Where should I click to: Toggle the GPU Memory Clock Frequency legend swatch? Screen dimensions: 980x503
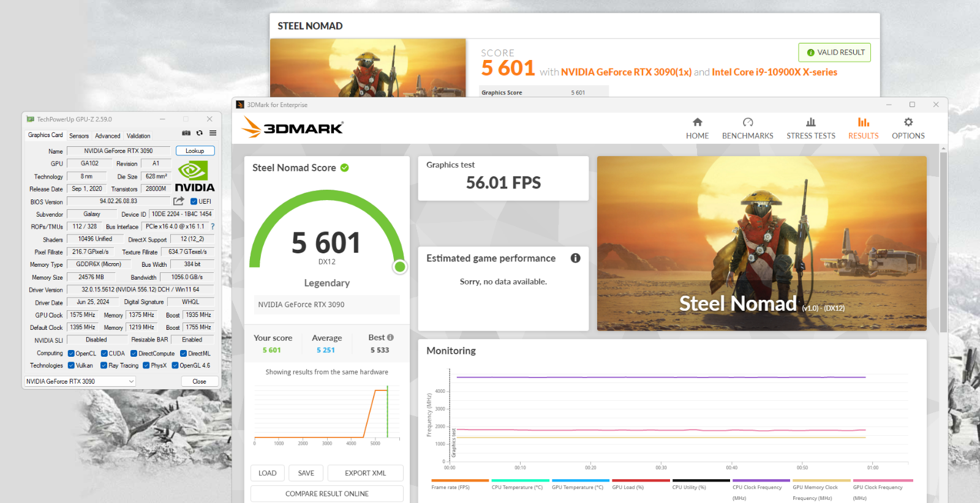pos(821,480)
